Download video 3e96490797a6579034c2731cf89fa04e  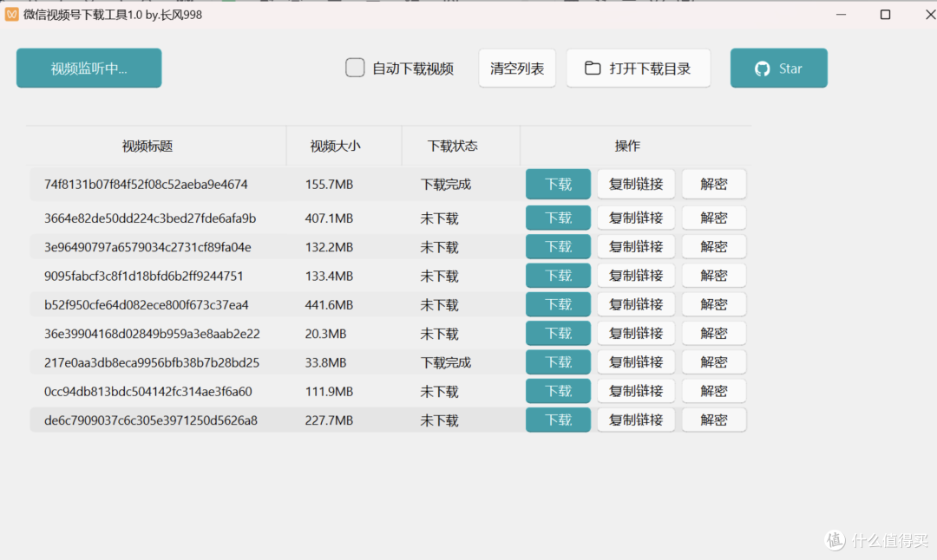click(x=558, y=246)
